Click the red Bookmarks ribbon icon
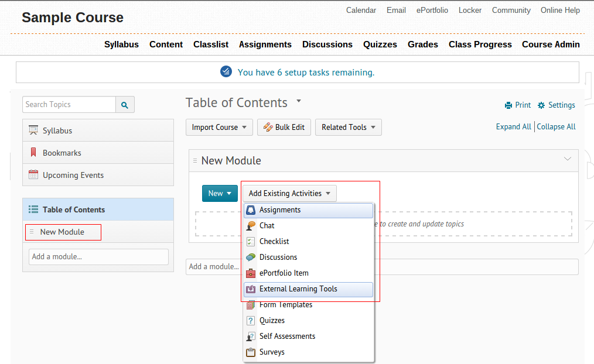 [33, 153]
